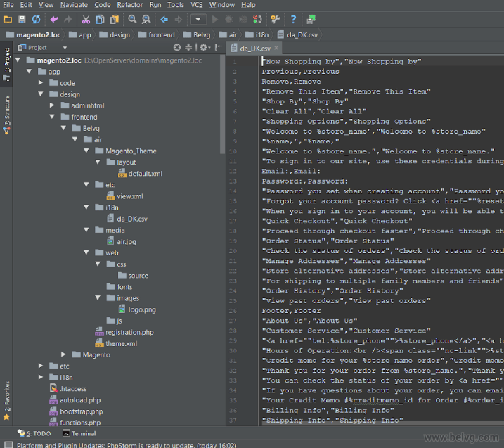Toggle the Terminal tool window
Image resolution: width=504 pixels, height=448 pixels.
point(79,433)
